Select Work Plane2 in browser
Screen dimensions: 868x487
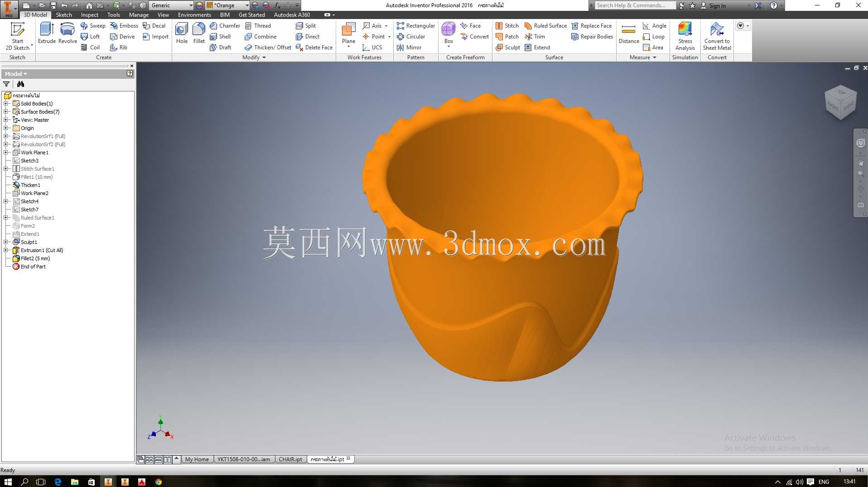pyautogui.click(x=34, y=193)
